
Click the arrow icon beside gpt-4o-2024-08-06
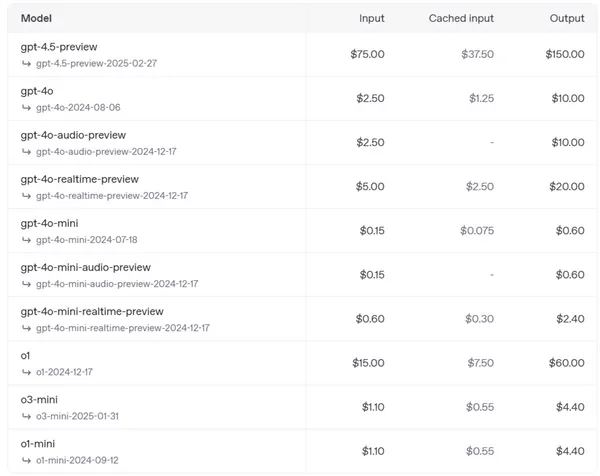point(26,107)
